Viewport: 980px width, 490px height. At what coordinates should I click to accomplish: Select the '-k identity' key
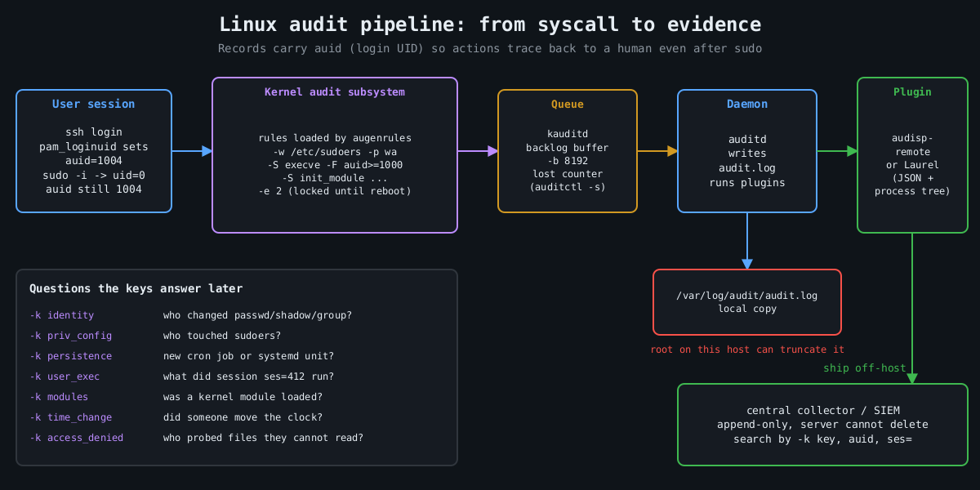tap(62, 315)
